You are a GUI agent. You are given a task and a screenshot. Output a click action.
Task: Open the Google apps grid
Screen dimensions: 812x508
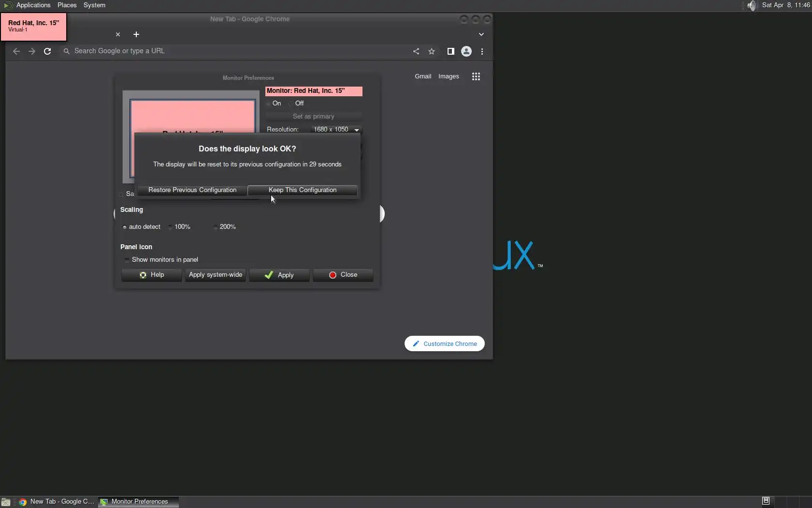(x=476, y=76)
